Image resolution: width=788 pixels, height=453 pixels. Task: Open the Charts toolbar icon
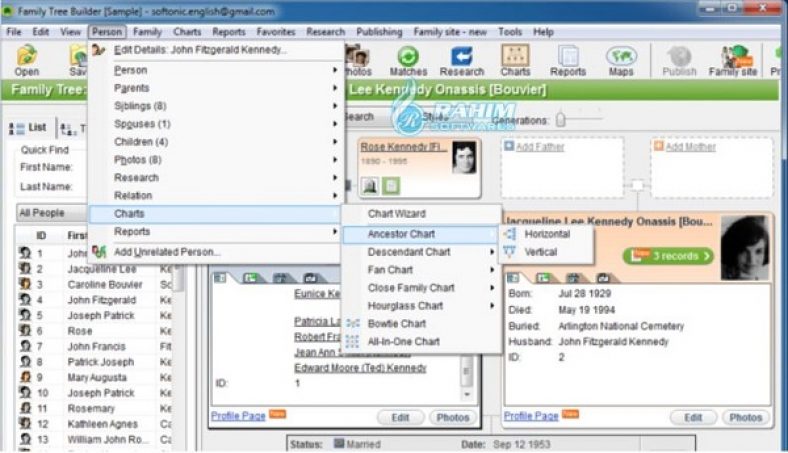coord(515,60)
